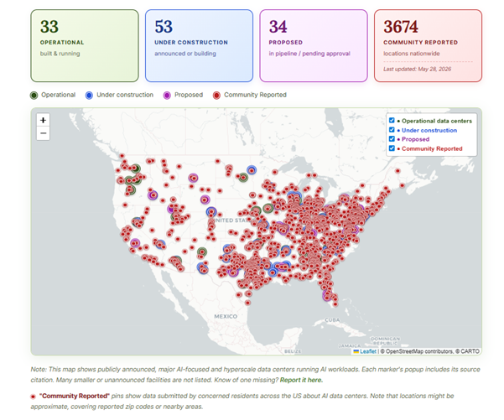The image size is (504, 420).
Task: Click the red Community Reported legend dot
Action: (x=216, y=96)
